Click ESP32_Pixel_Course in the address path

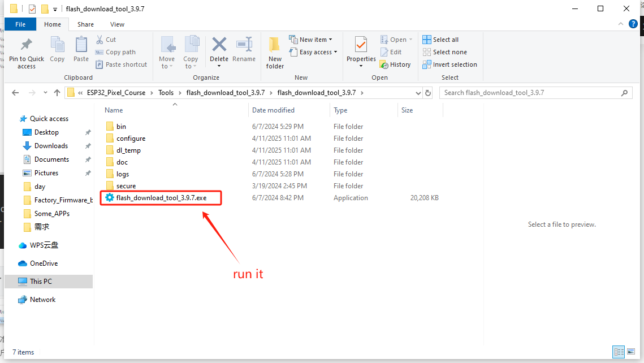click(x=116, y=93)
